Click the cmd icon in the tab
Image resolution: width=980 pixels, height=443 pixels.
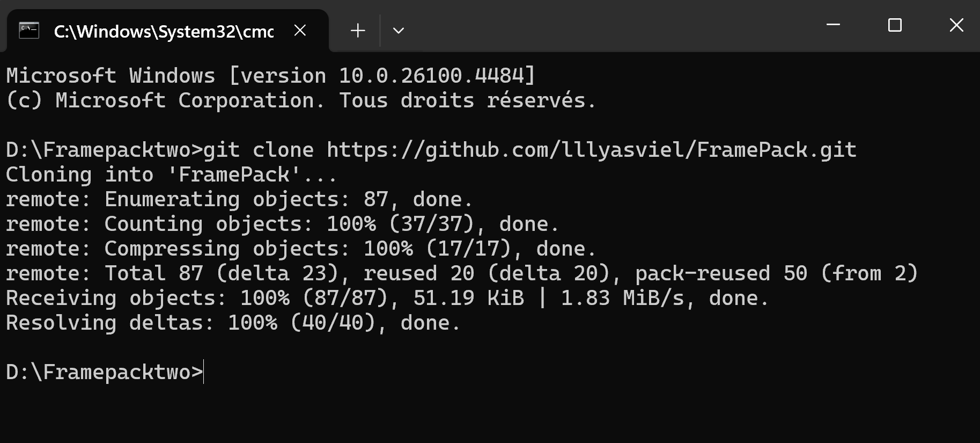[29, 31]
